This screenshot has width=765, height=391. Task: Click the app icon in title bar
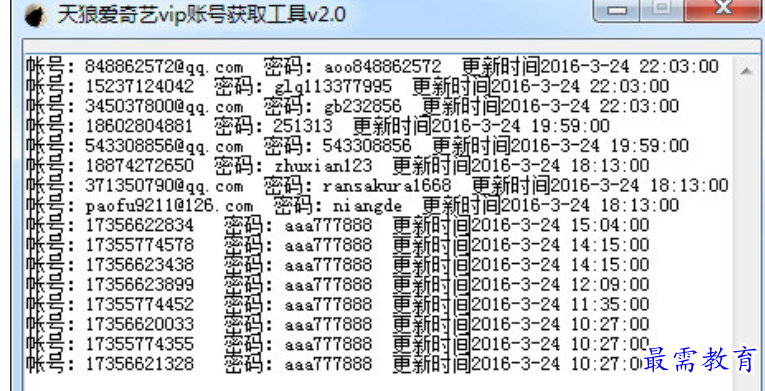click(35, 15)
